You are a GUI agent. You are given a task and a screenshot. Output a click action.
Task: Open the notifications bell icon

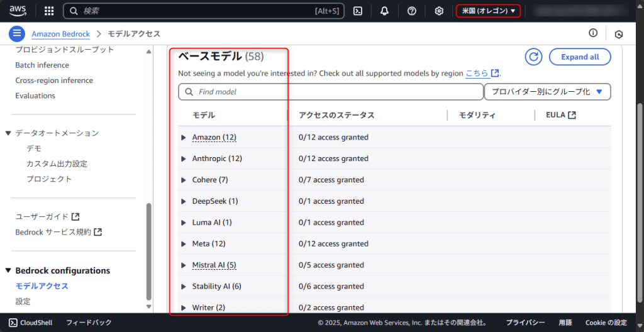pyautogui.click(x=384, y=11)
